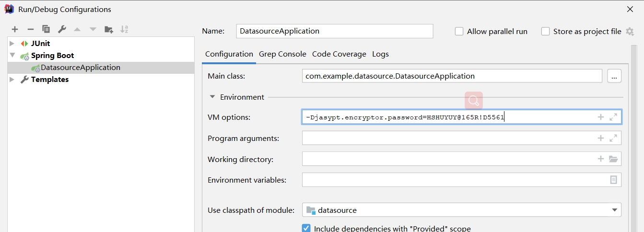Uncheck Include dependencies with Provided scope
Screen dimensions: 644x232
(306, 228)
